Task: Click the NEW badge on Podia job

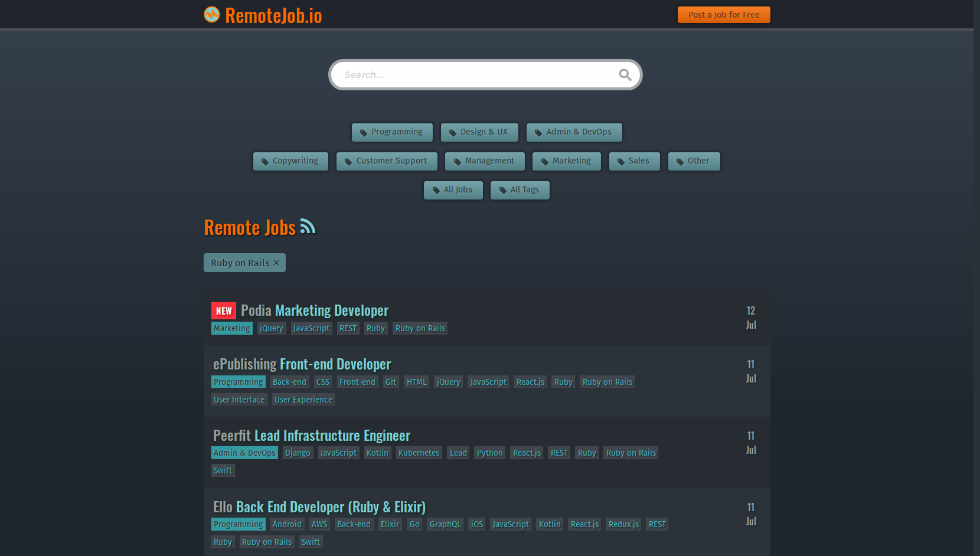Action: point(224,311)
